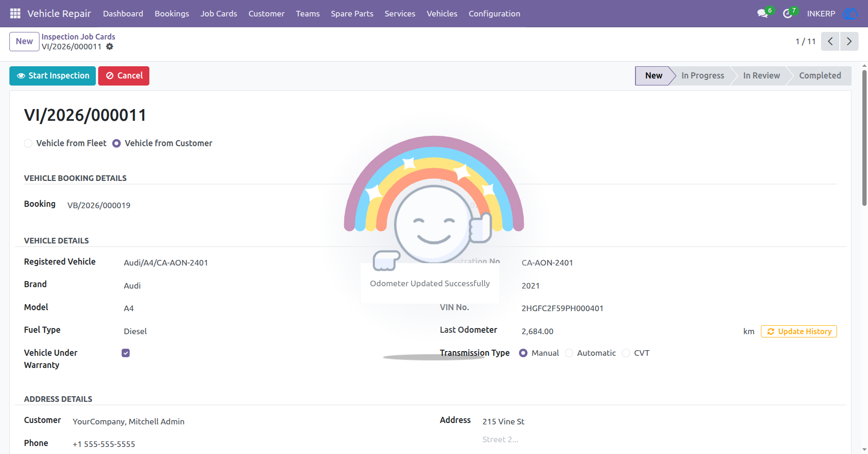Set status to In Review stage

761,76
